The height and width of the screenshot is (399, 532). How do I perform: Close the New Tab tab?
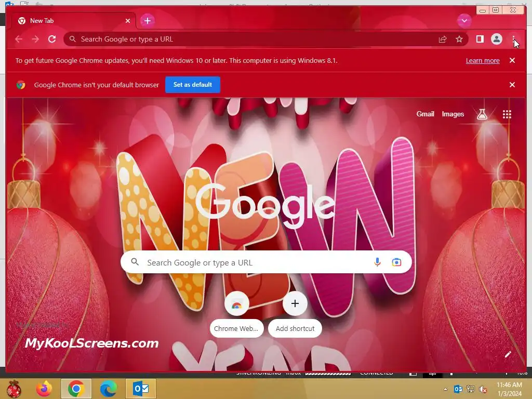click(128, 21)
